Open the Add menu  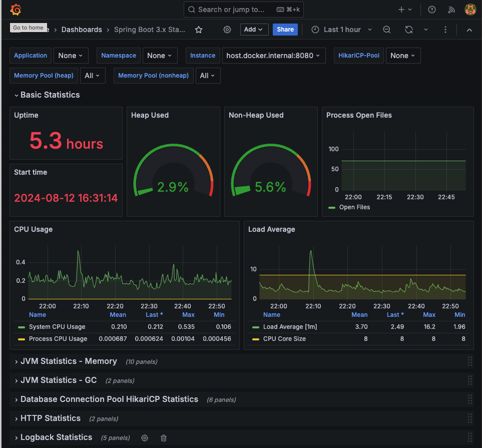(x=254, y=30)
